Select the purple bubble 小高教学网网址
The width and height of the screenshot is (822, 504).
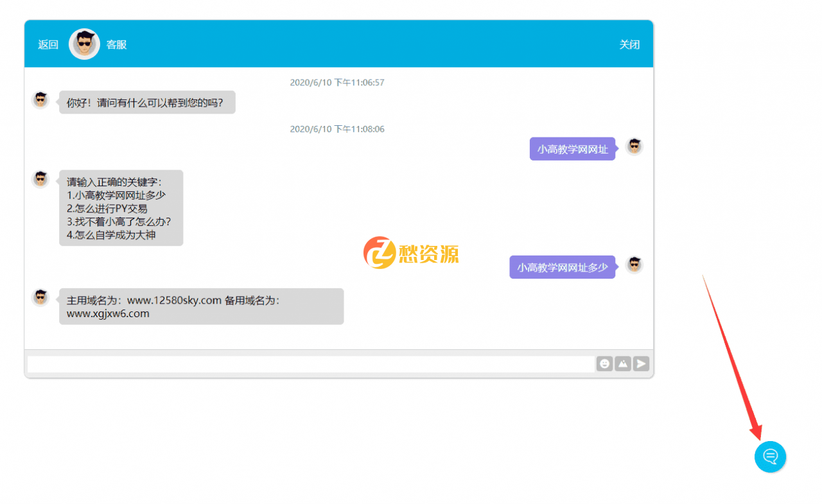click(x=572, y=148)
